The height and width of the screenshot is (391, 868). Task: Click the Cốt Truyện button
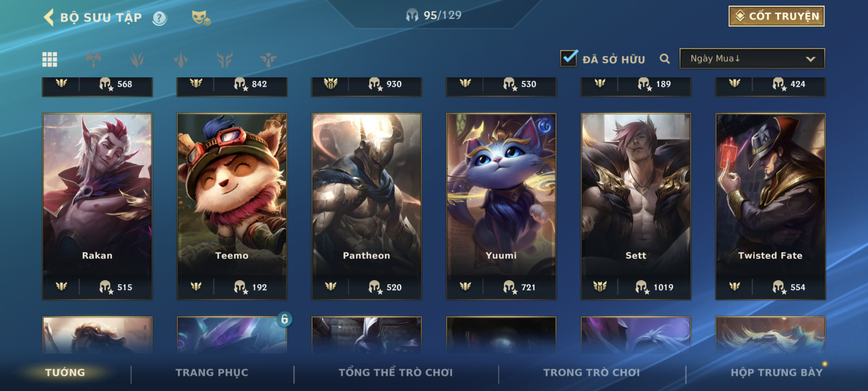pyautogui.click(x=776, y=16)
